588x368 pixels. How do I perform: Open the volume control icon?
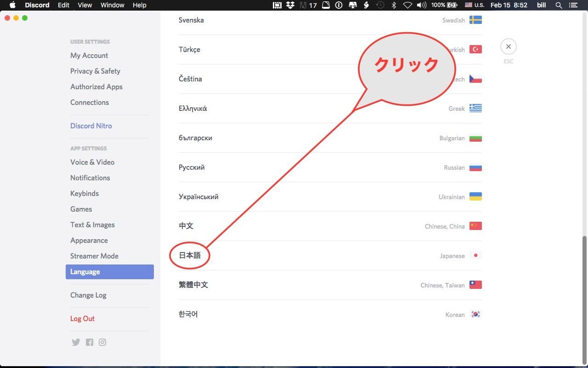[421, 5]
